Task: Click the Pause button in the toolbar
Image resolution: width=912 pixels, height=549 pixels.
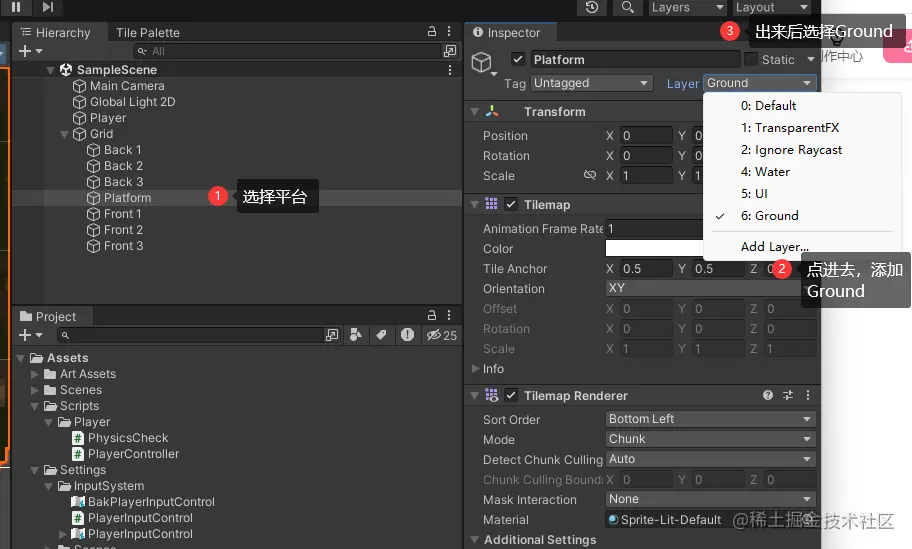Action: (16, 6)
